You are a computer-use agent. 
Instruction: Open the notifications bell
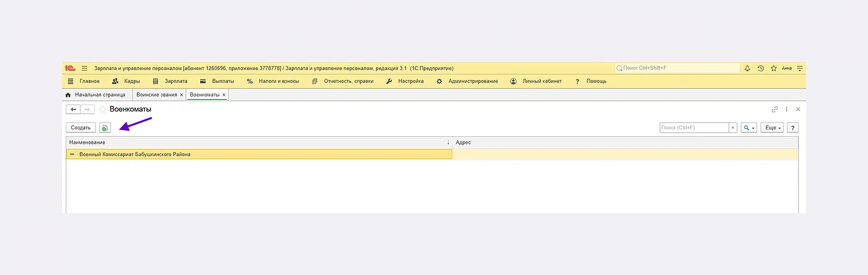(747, 68)
